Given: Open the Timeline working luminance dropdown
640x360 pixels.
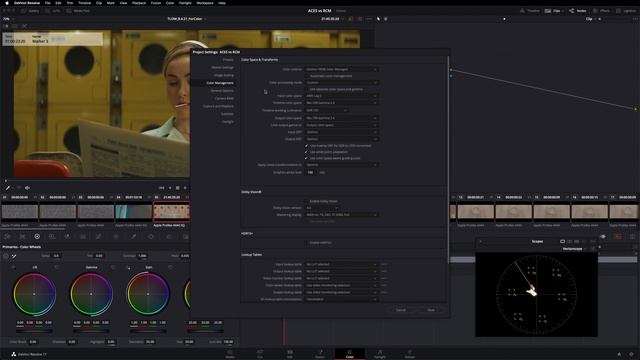Looking at the screenshot, I should (327, 110).
